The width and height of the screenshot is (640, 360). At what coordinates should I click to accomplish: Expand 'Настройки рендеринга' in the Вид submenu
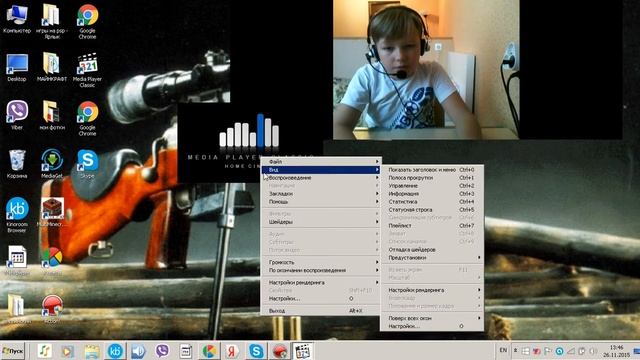432,290
